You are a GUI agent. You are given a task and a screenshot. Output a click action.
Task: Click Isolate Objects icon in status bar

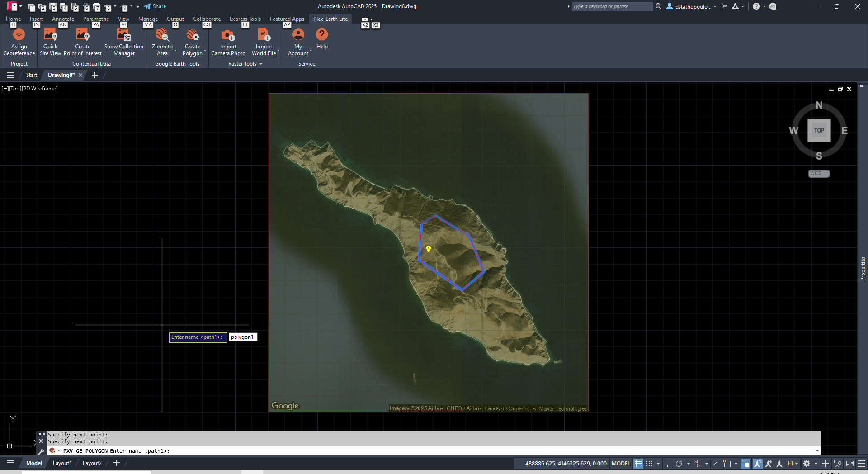click(838, 464)
